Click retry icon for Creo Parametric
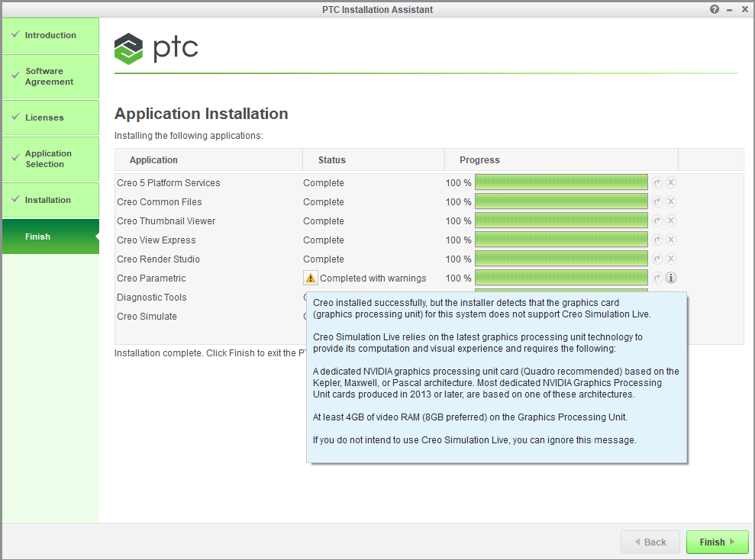The height and width of the screenshot is (560, 755). click(x=657, y=278)
